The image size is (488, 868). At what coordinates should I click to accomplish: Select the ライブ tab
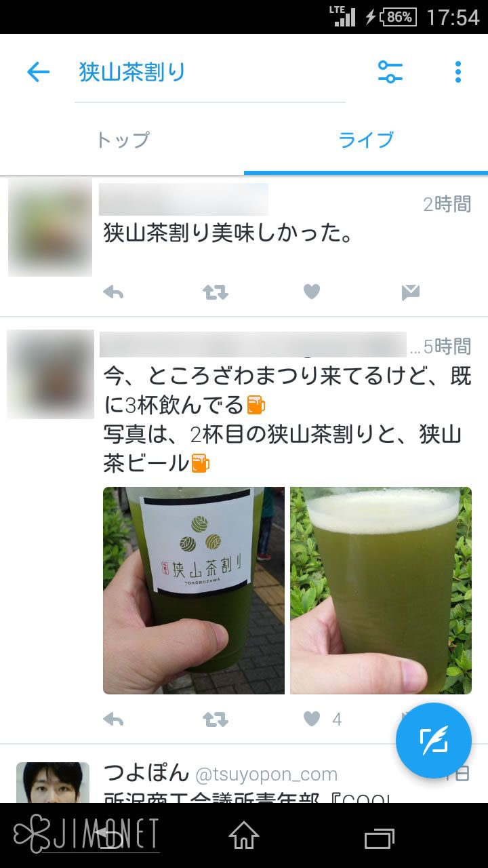coord(366,140)
